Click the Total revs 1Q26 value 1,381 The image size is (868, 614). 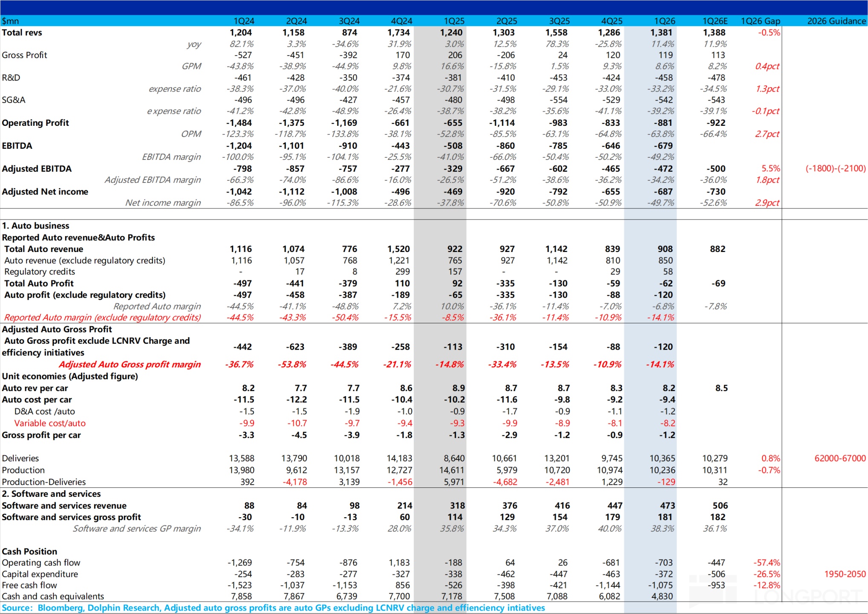coord(661,32)
